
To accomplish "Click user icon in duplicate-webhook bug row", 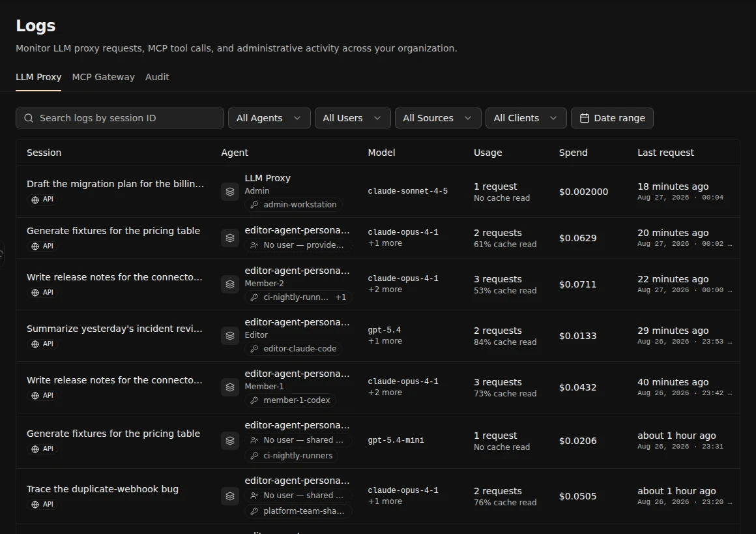I will tap(254, 496).
